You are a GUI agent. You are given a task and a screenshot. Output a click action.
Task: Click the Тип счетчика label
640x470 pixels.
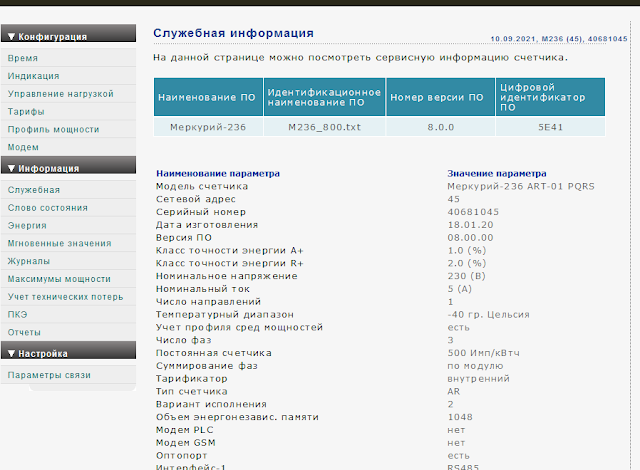pos(191,392)
